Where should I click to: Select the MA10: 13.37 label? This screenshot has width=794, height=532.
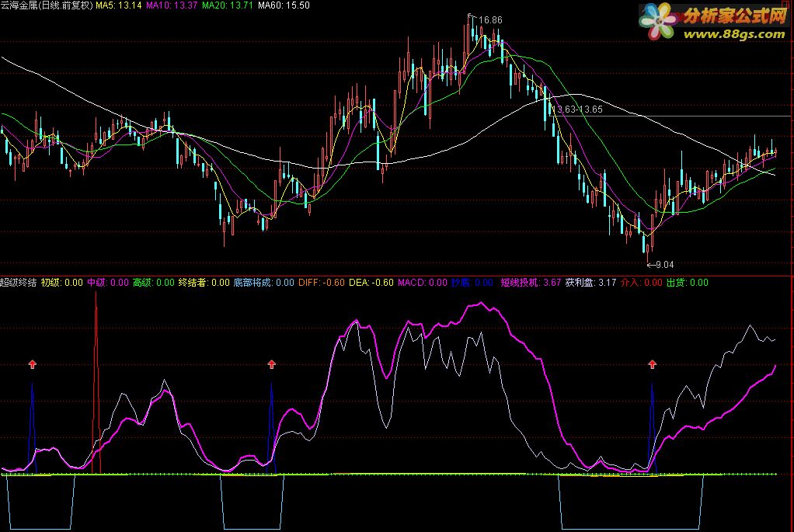pos(172,5)
